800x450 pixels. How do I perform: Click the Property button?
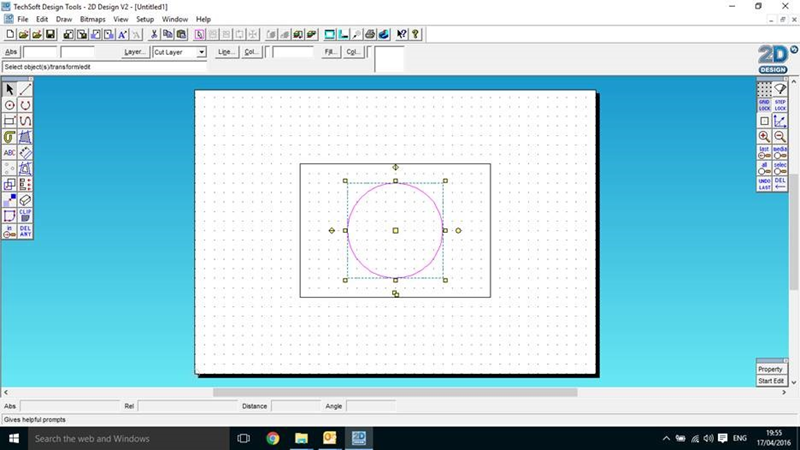(770, 369)
